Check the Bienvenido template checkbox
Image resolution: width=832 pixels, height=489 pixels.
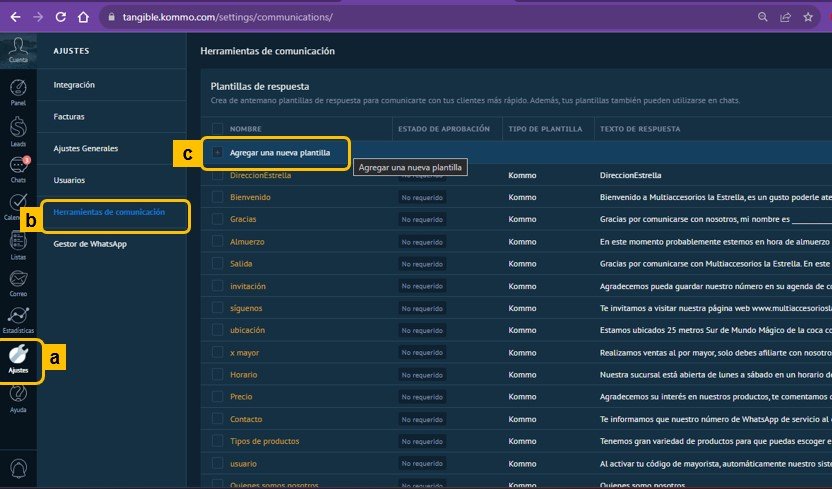pos(218,197)
